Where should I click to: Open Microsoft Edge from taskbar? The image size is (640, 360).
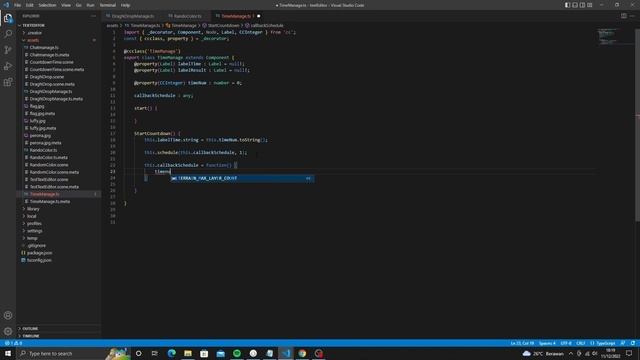(x=171, y=353)
